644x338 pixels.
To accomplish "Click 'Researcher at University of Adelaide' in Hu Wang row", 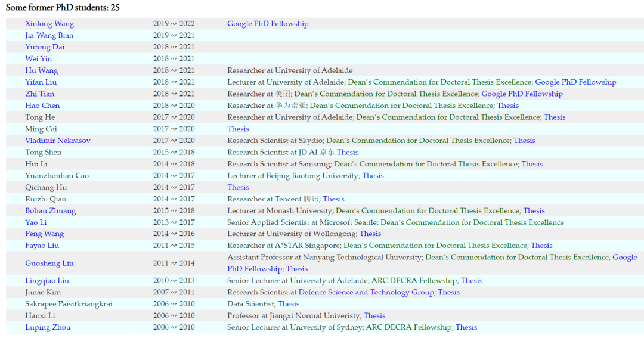I will point(290,70).
